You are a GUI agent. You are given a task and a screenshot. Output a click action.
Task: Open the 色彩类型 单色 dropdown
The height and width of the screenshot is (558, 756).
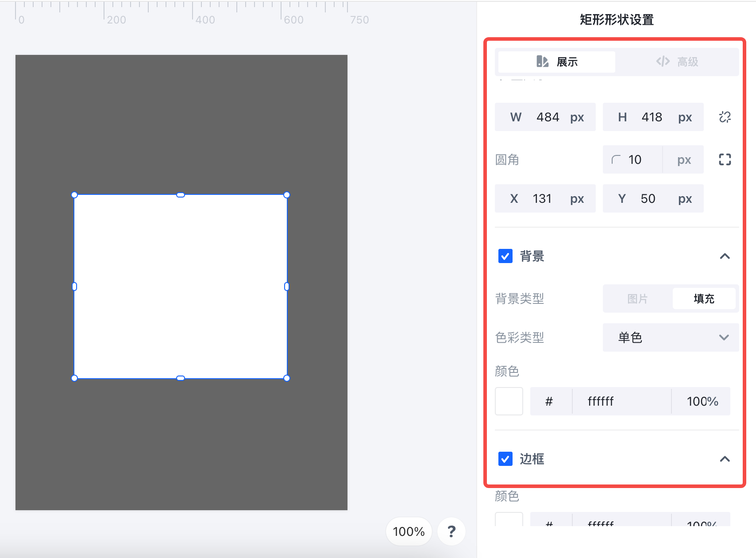click(671, 337)
